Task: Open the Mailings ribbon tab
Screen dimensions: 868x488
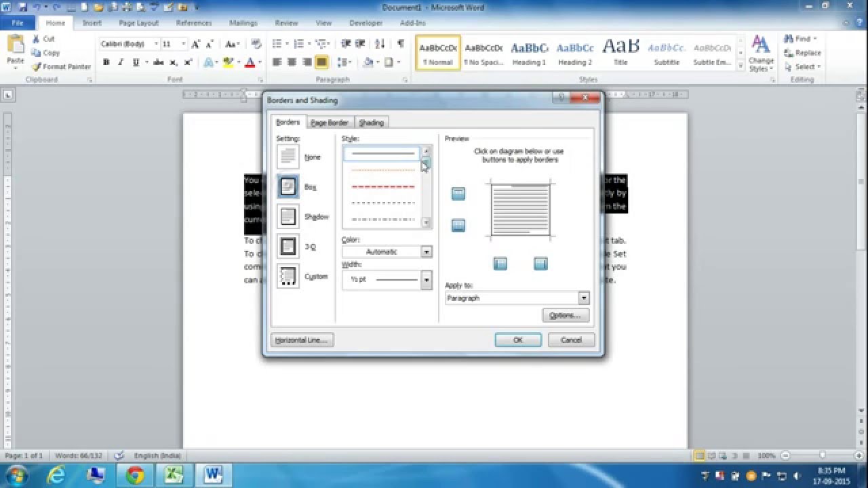Action: pos(243,23)
